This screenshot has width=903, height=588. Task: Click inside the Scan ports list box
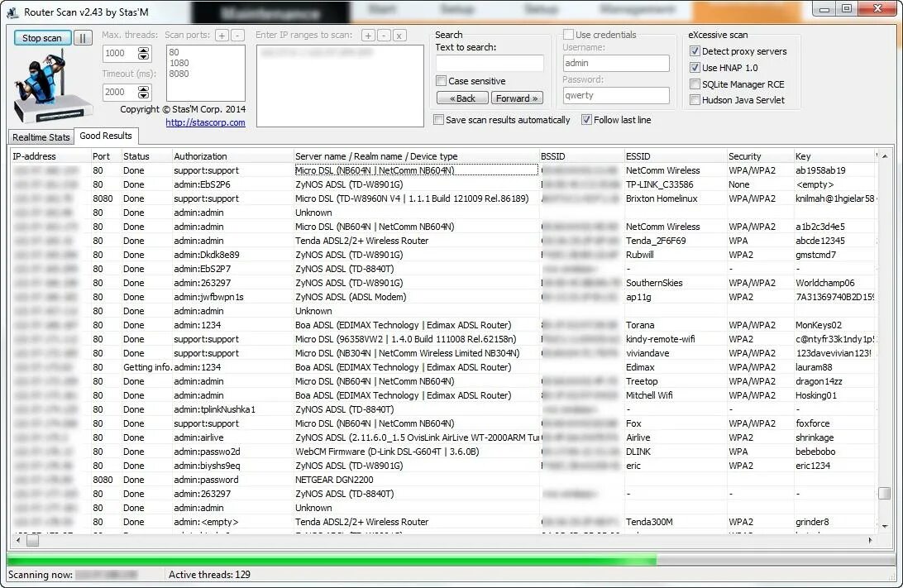(206, 73)
